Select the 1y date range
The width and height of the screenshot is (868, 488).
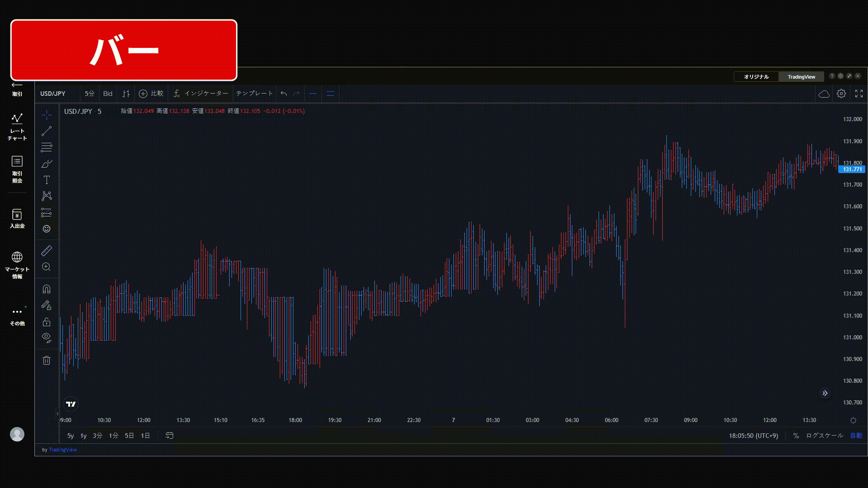click(83, 436)
